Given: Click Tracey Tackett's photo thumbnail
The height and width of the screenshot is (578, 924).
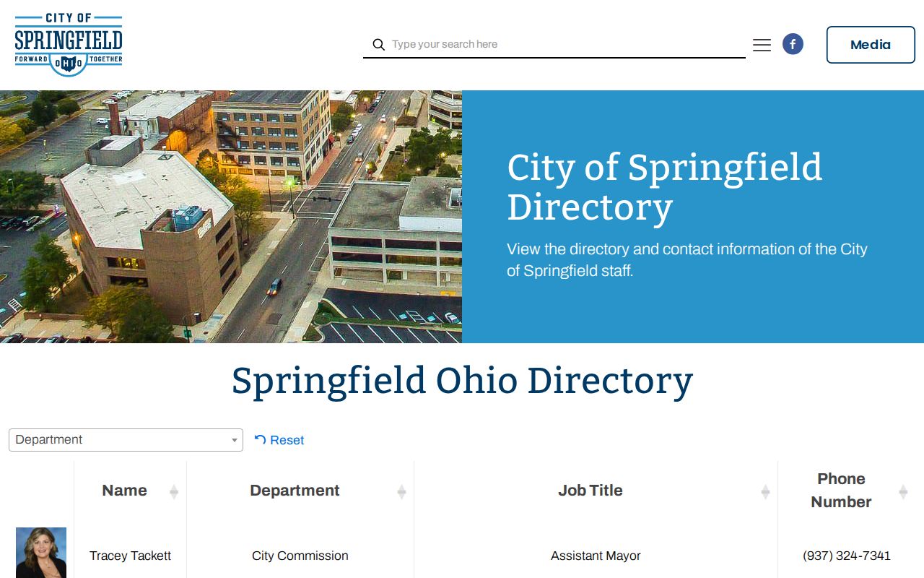Looking at the screenshot, I should (x=41, y=553).
